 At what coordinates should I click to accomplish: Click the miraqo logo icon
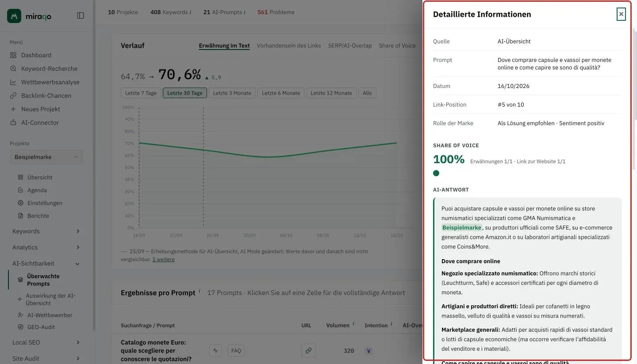[15, 16]
